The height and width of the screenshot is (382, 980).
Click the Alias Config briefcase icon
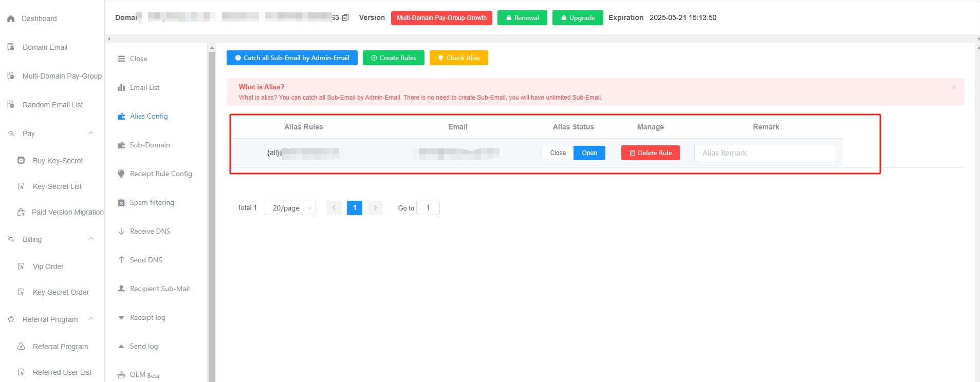[121, 116]
